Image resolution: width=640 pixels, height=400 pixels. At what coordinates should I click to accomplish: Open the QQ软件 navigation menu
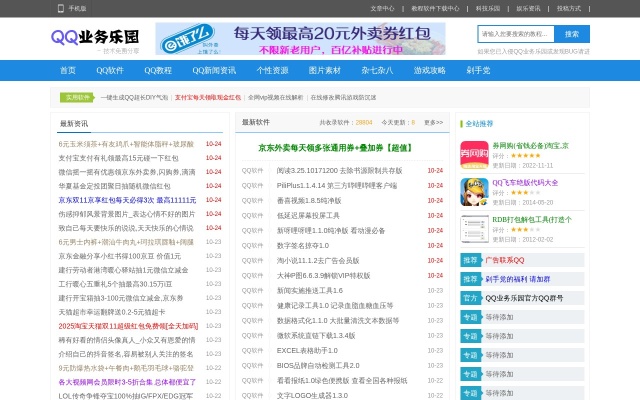(x=110, y=70)
